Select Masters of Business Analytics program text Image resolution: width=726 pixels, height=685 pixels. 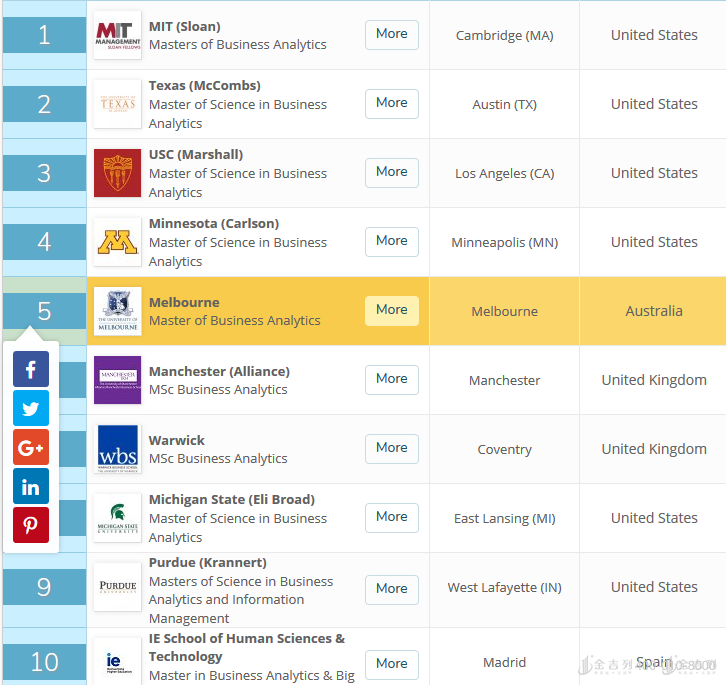[238, 44]
